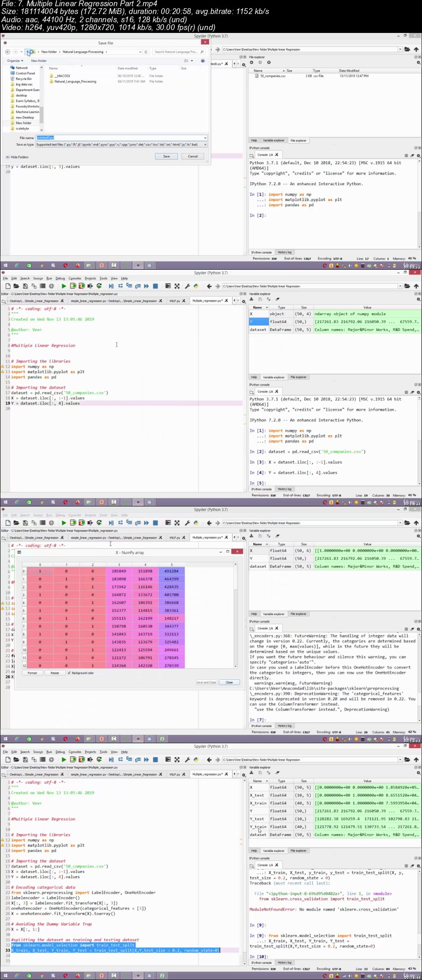Screen dimensions: 422x980
Task: Click the Close button in NumPy array viewer
Action: pyautogui.click(x=229, y=682)
